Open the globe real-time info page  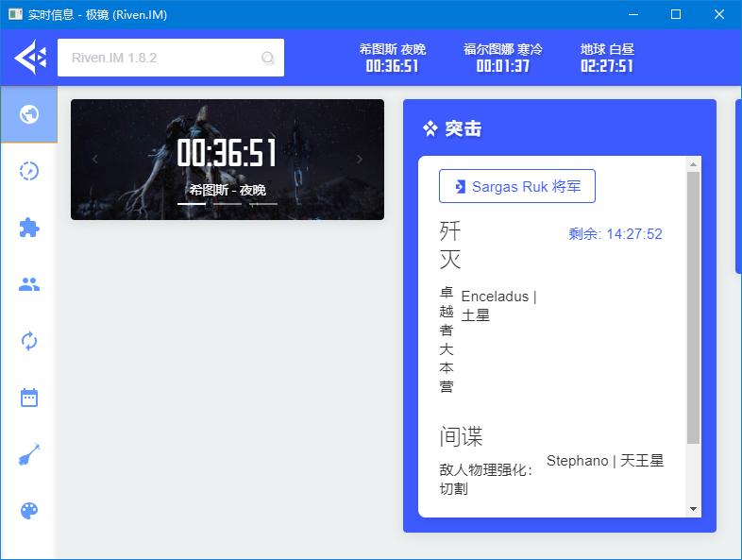point(29,114)
